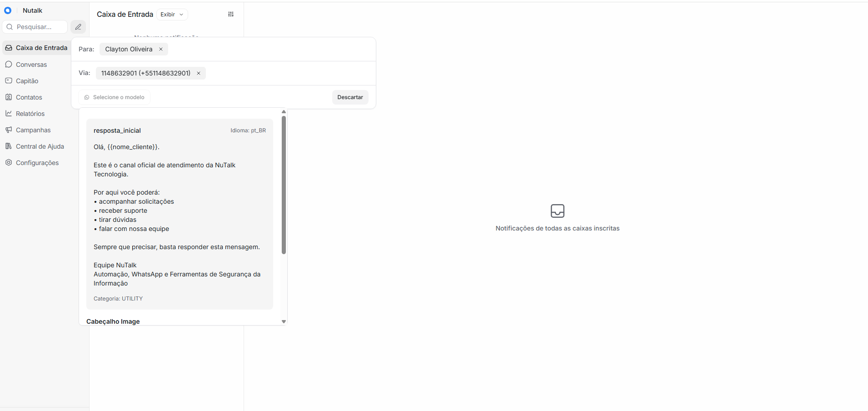Click the Nutalk logo icon
The image size is (868, 411).
[x=8, y=10]
